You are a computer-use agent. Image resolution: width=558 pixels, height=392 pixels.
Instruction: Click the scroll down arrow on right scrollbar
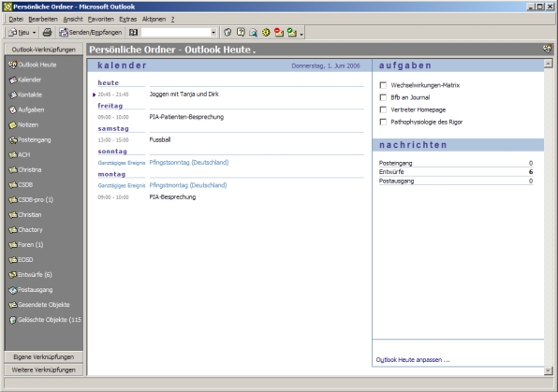[x=548, y=371]
